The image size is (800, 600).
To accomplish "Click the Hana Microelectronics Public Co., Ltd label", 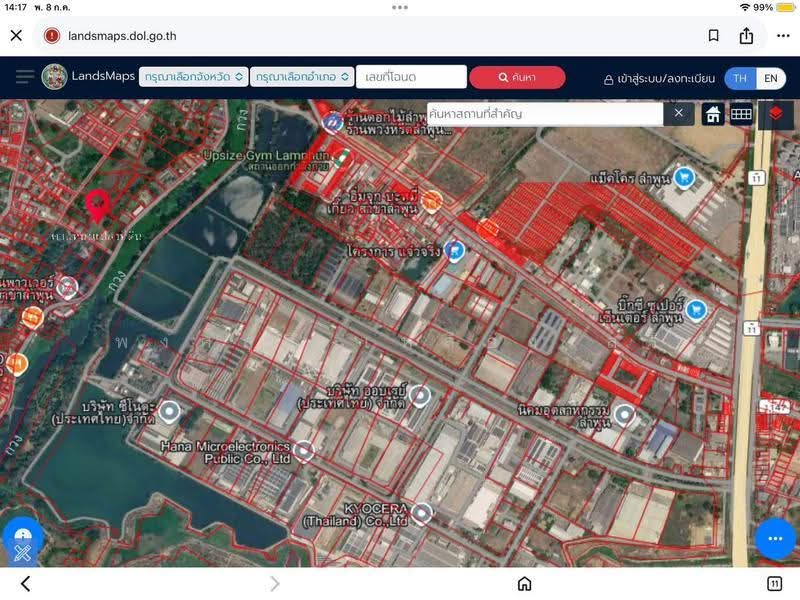I will (x=226, y=453).
